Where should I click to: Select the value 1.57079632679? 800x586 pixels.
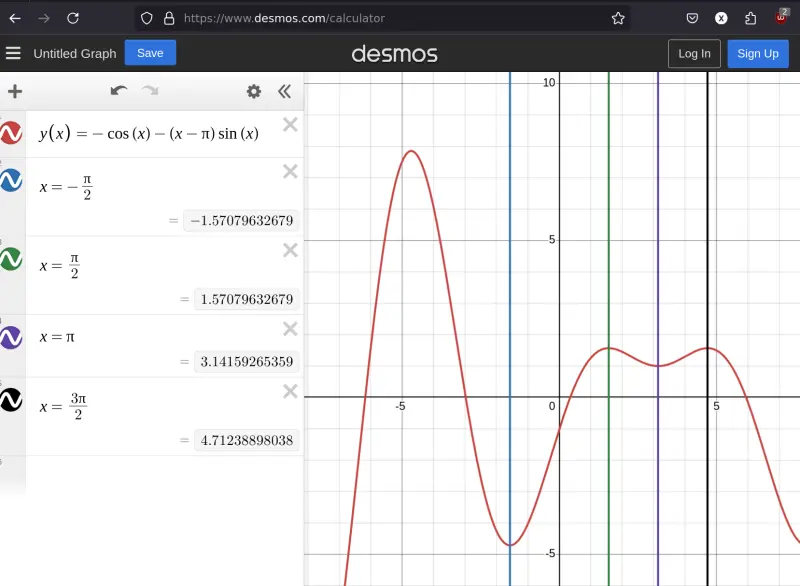[246, 299]
